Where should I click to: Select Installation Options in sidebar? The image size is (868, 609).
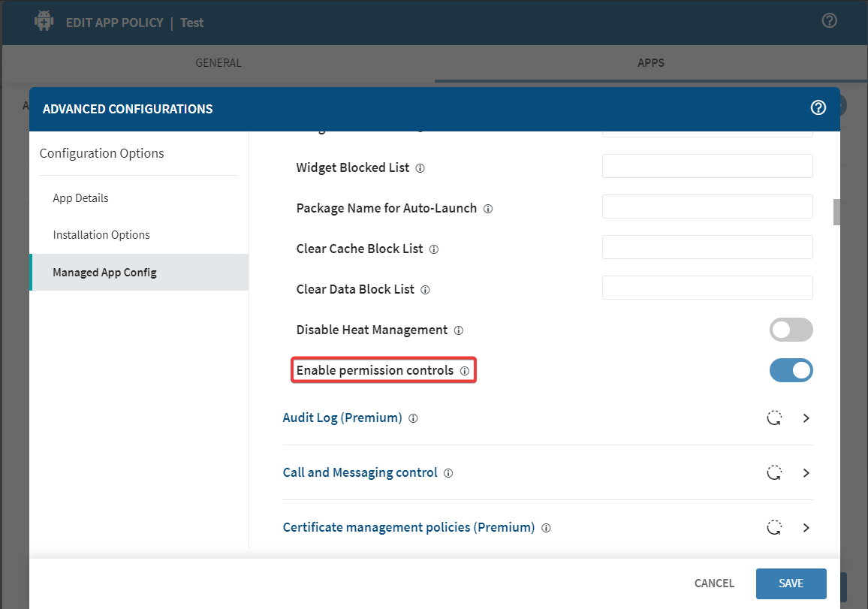pos(101,235)
